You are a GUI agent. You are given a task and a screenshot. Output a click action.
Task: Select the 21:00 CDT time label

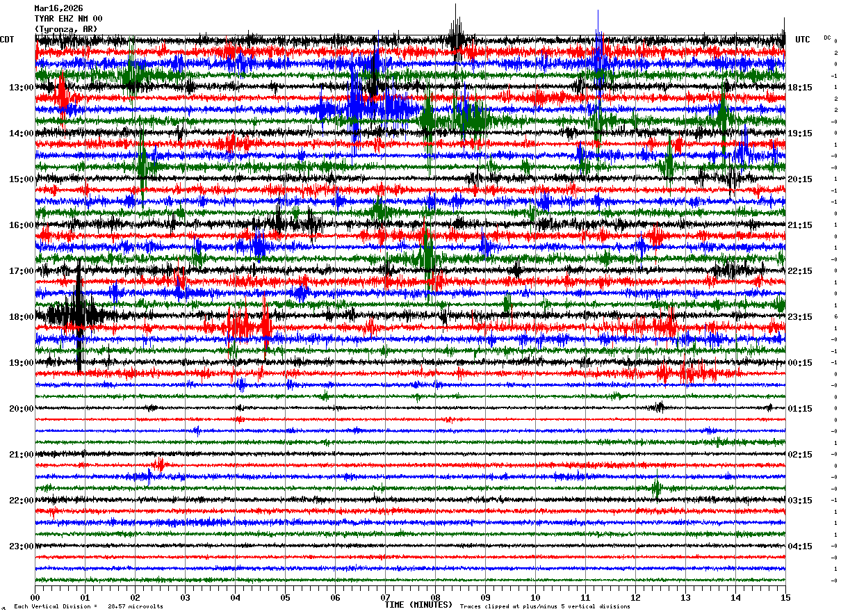tap(22, 455)
